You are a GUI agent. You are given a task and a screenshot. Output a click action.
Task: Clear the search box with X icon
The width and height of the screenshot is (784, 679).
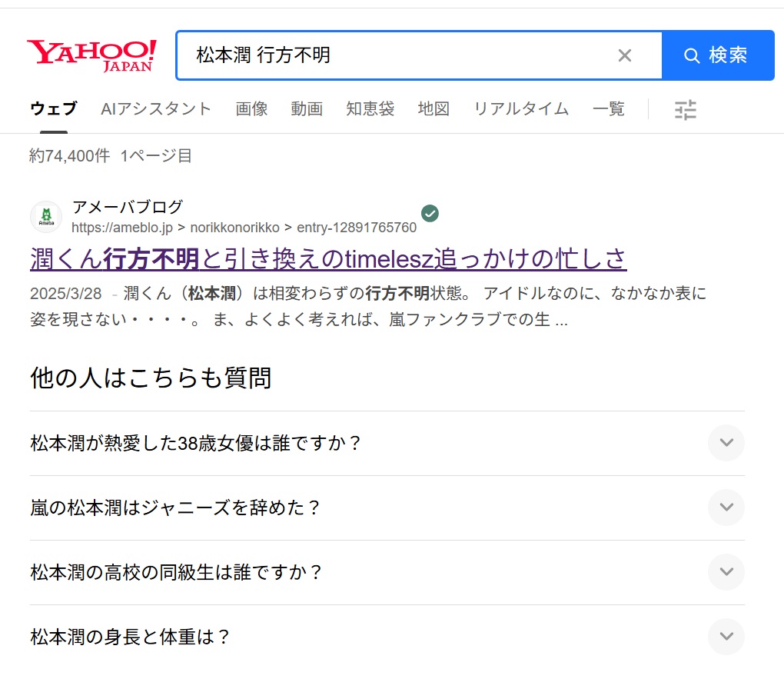click(x=625, y=55)
